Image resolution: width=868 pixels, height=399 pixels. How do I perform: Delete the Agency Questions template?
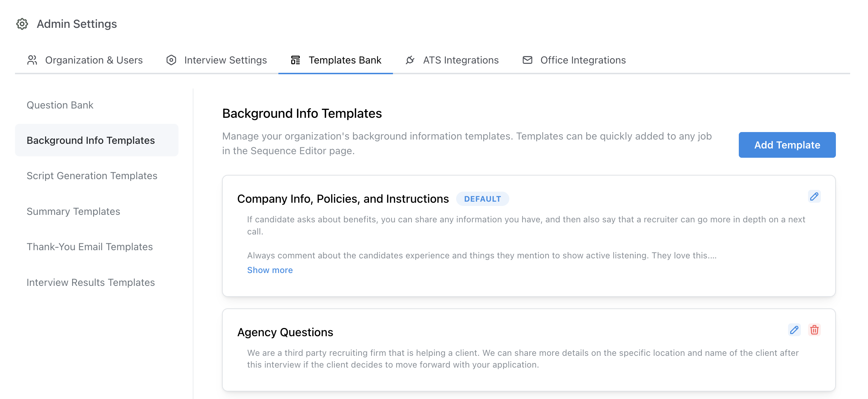(x=814, y=330)
